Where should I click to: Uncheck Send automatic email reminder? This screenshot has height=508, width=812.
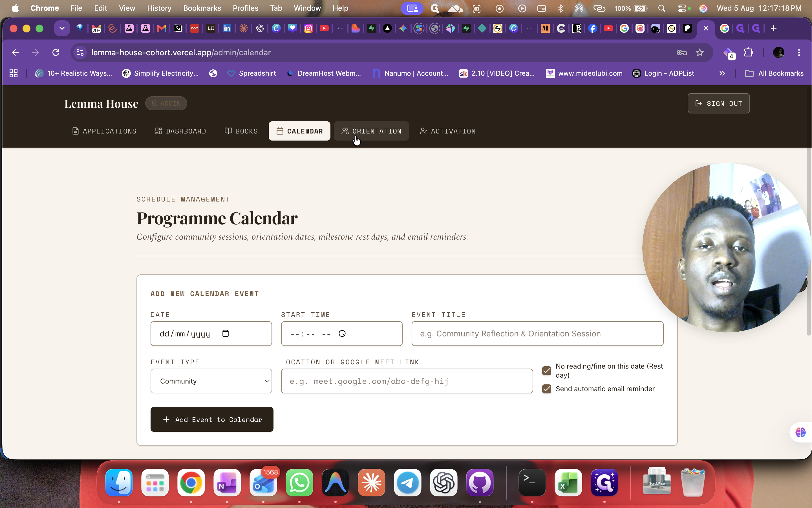point(547,389)
